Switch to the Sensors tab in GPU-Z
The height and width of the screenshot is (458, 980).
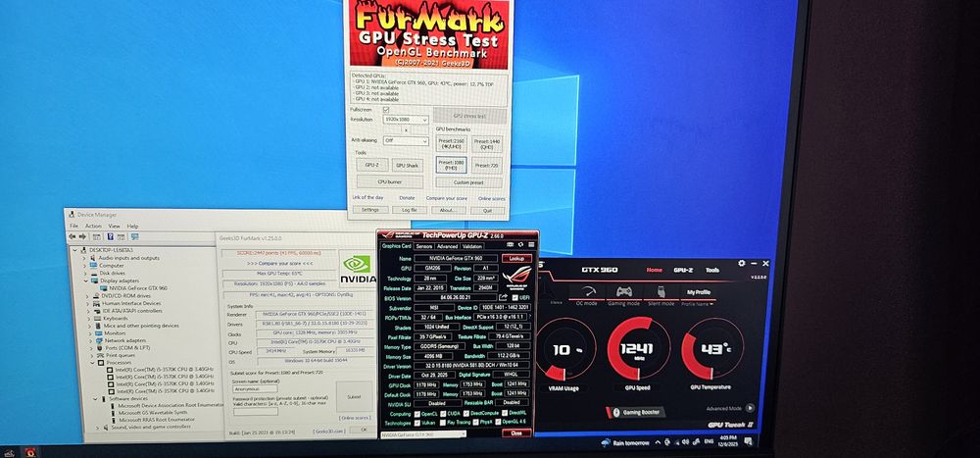tap(424, 246)
